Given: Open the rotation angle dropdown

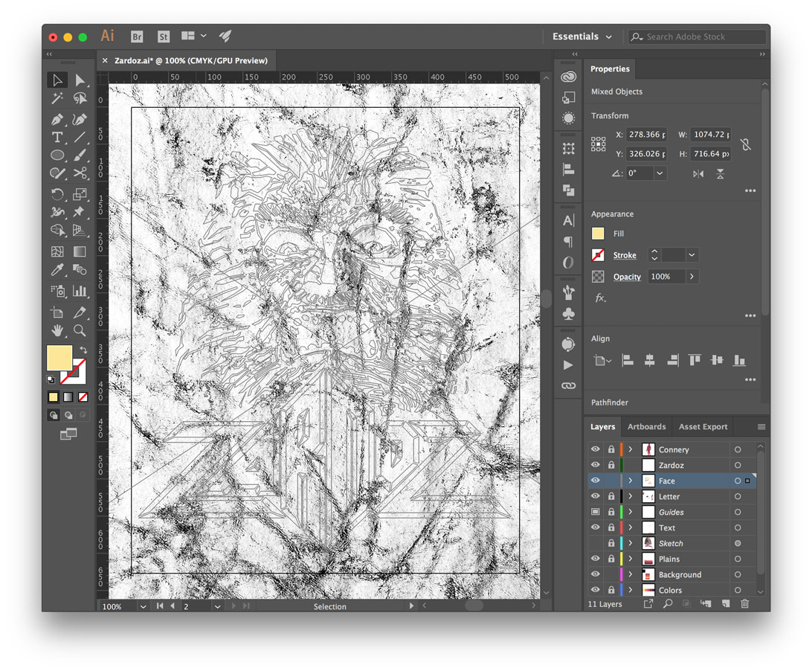Looking at the screenshot, I should click(660, 173).
